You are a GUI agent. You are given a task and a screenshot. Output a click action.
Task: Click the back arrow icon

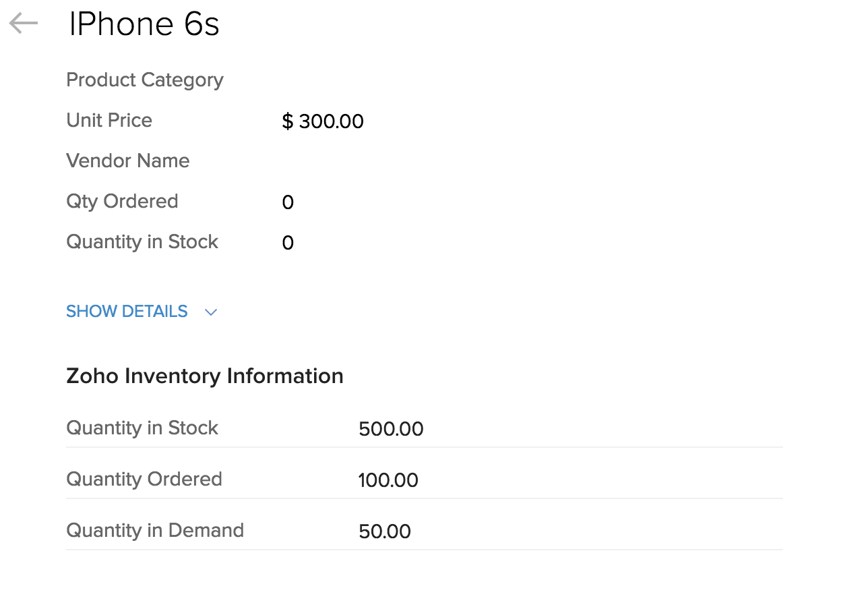click(24, 24)
